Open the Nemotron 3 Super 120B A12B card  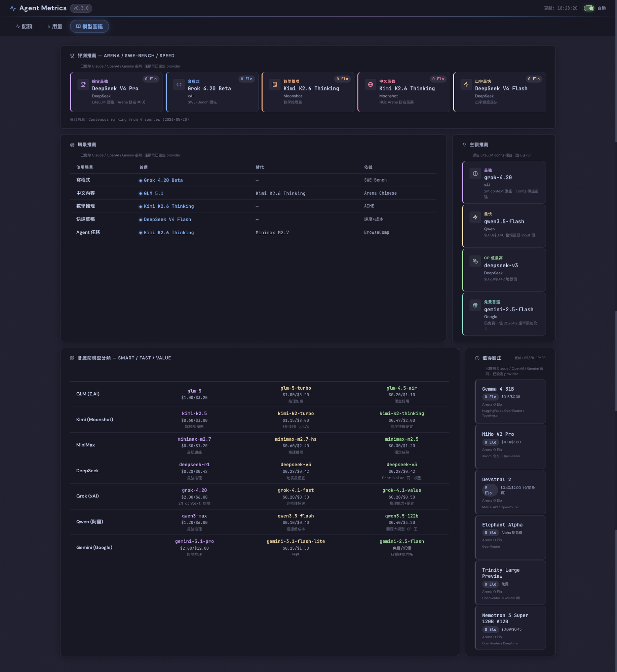(510, 628)
